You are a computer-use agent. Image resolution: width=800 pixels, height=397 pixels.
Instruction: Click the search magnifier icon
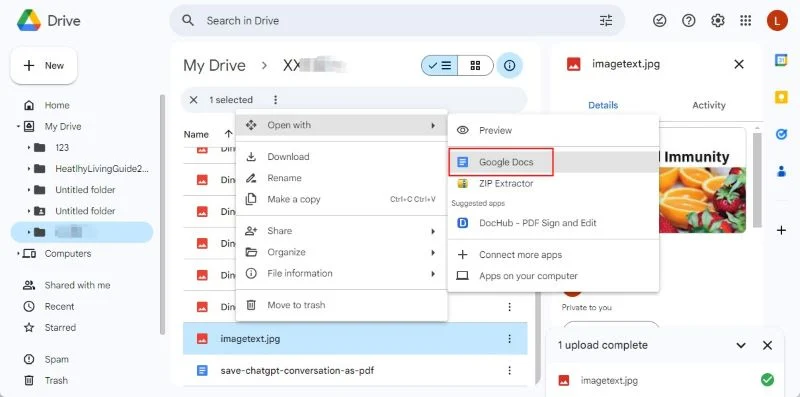(188, 20)
